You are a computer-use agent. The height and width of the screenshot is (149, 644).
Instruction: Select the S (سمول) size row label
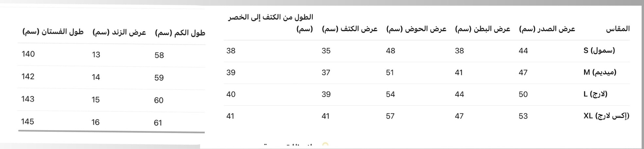click(599, 51)
